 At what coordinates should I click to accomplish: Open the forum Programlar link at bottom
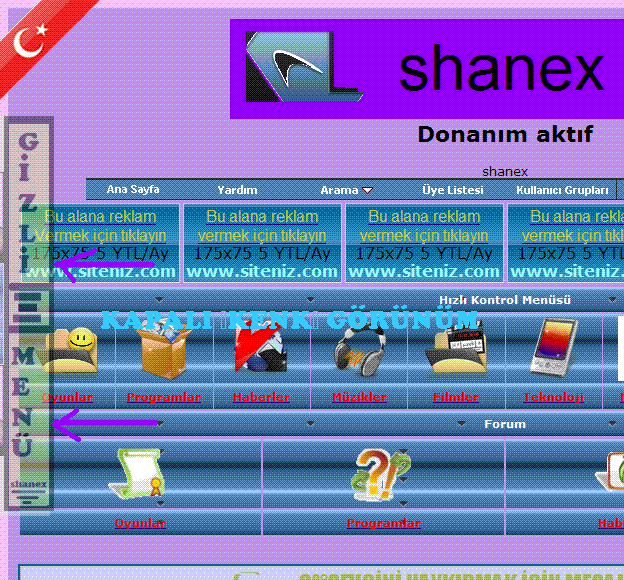coord(384,523)
